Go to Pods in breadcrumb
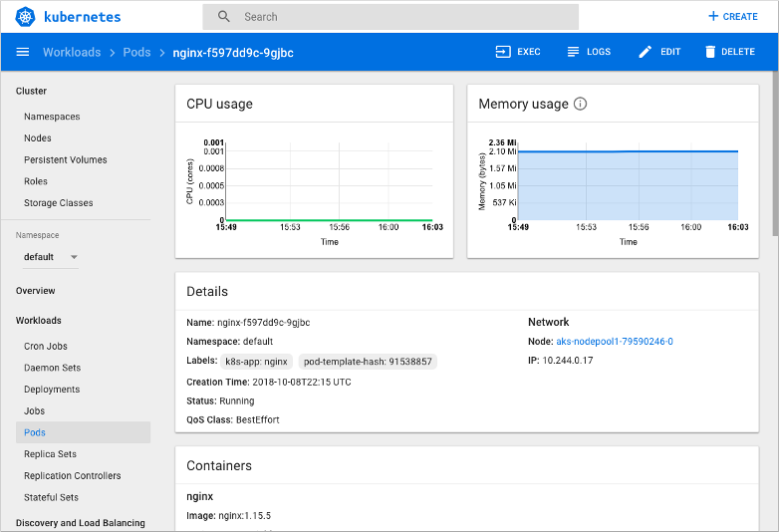This screenshot has width=779, height=532. click(136, 53)
